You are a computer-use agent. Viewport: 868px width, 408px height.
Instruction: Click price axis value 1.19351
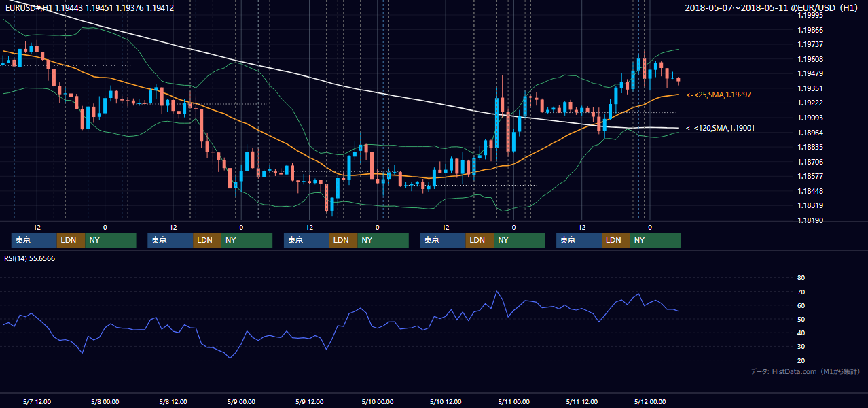810,88
